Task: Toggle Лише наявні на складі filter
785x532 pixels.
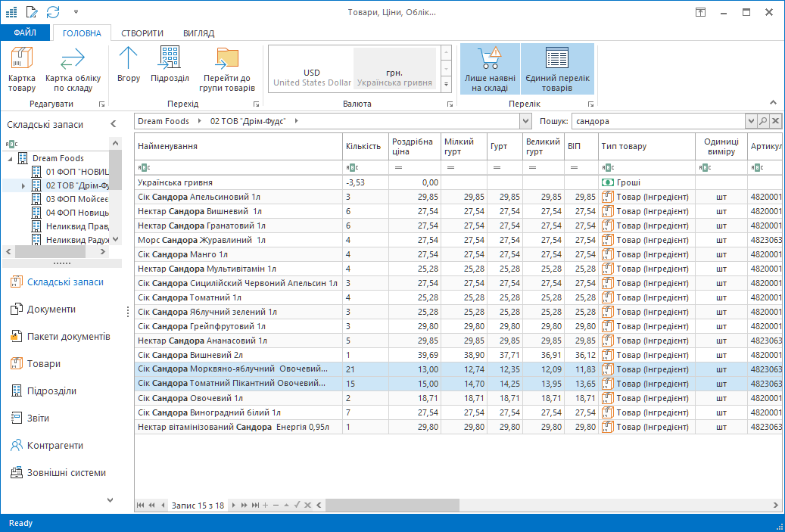Action: coord(490,69)
